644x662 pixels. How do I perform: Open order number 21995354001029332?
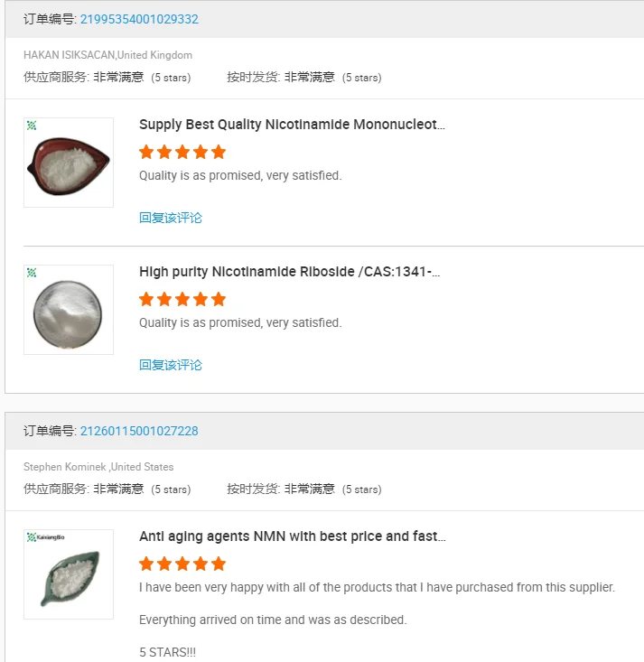click(139, 19)
